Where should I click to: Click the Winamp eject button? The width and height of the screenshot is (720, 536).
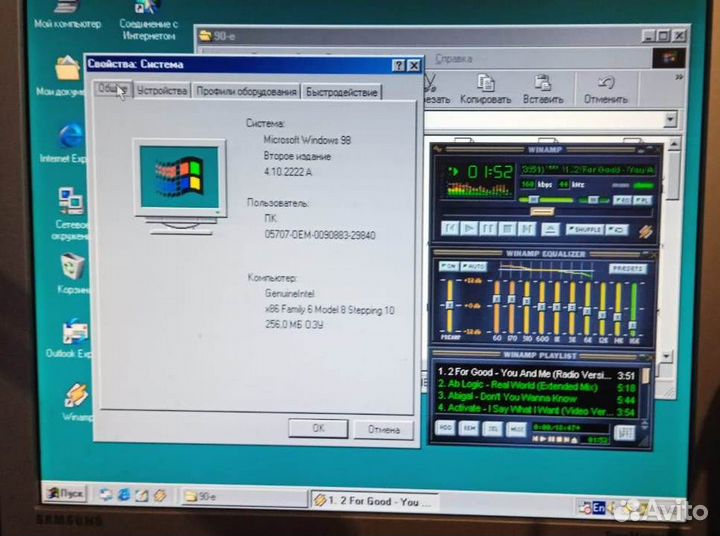pos(550,229)
